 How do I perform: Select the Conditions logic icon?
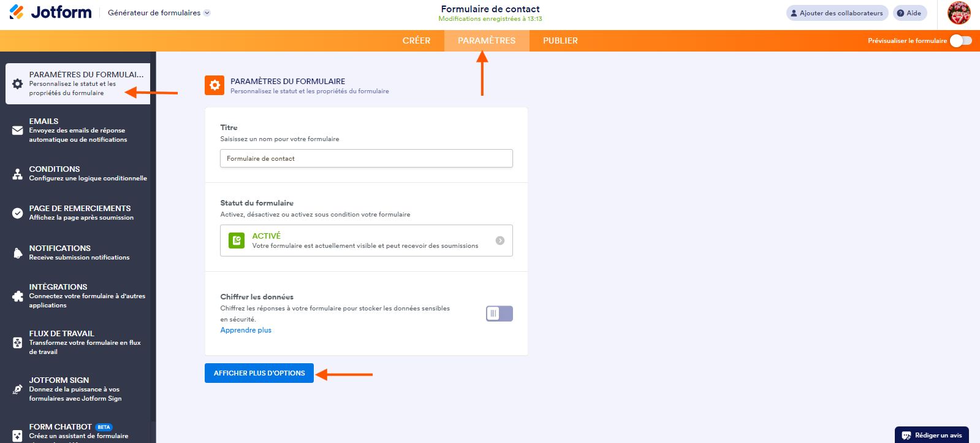18,174
